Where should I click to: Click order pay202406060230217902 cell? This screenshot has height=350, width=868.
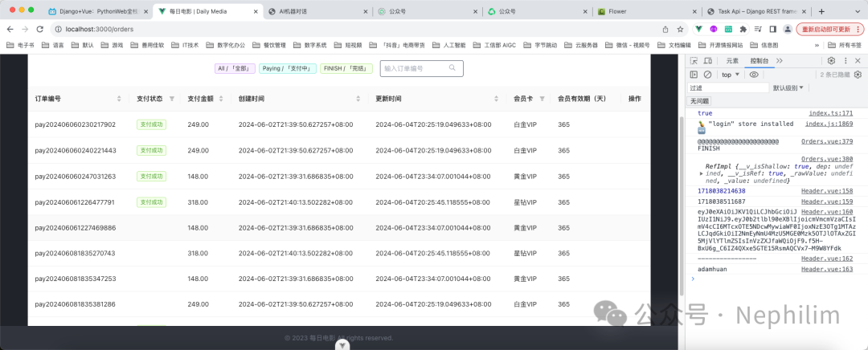(76, 124)
